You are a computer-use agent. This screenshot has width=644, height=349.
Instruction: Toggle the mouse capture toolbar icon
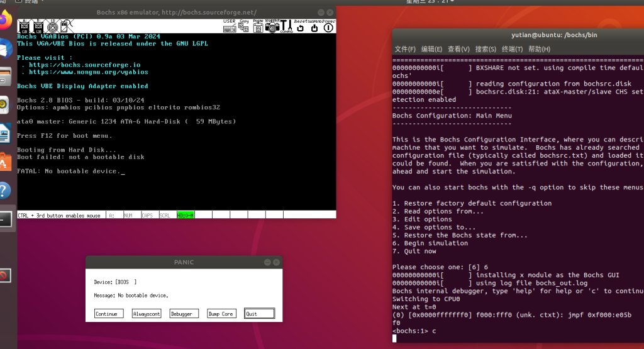coord(66,26)
